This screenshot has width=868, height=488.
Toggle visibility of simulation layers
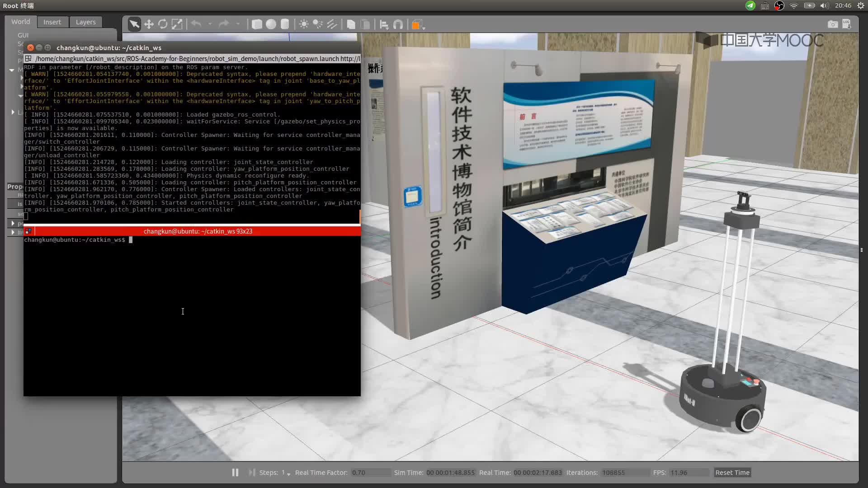[x=86, y=21]
